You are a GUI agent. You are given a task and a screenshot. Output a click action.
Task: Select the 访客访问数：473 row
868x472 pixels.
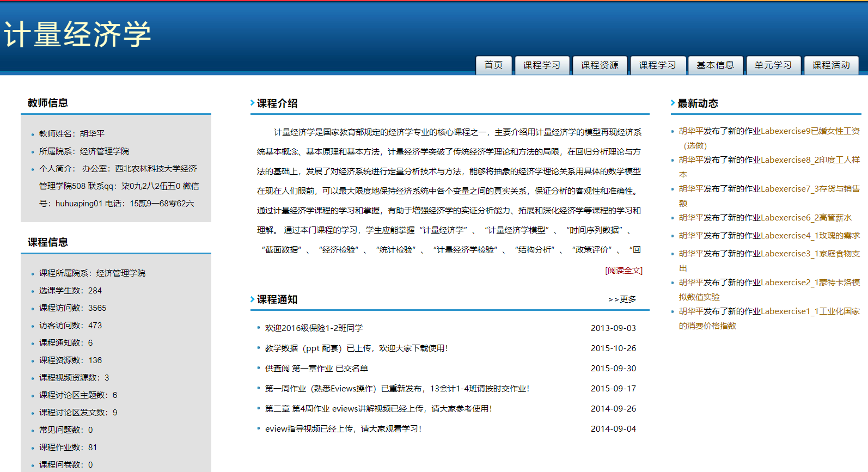click(70, 326)
